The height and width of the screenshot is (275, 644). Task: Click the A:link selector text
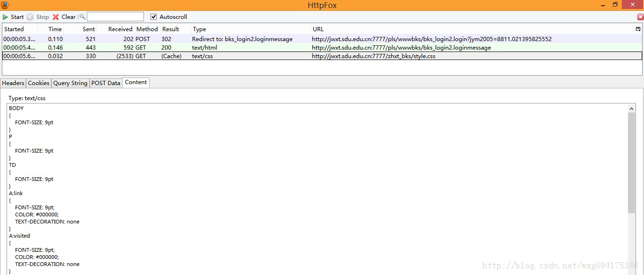tap(16, 193)
